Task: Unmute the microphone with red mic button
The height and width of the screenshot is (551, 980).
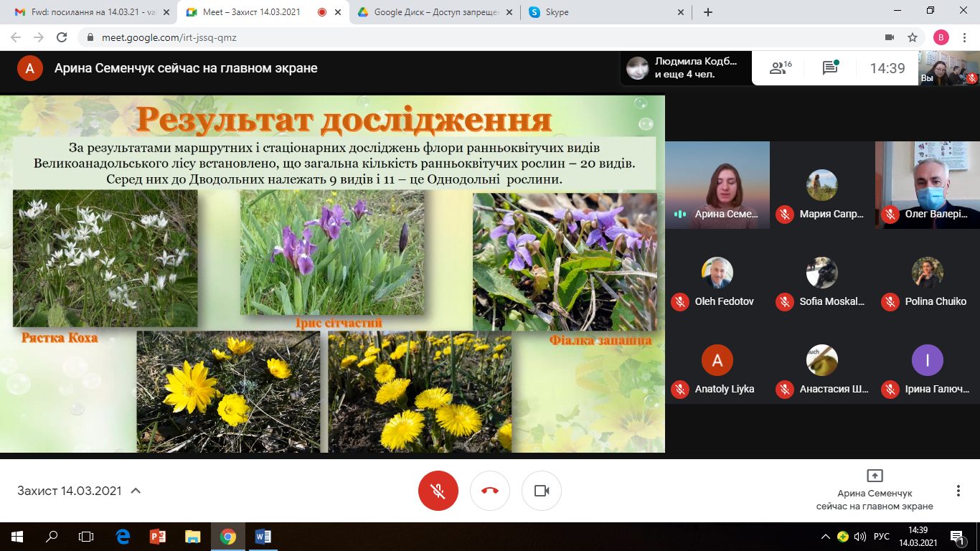Action: [x=438, y=491]
